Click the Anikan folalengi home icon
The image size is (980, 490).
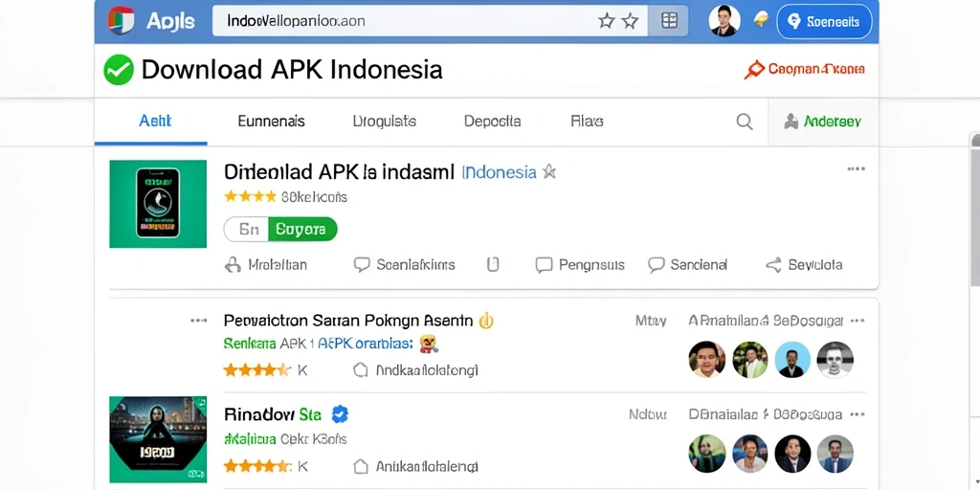coord(361,466)
